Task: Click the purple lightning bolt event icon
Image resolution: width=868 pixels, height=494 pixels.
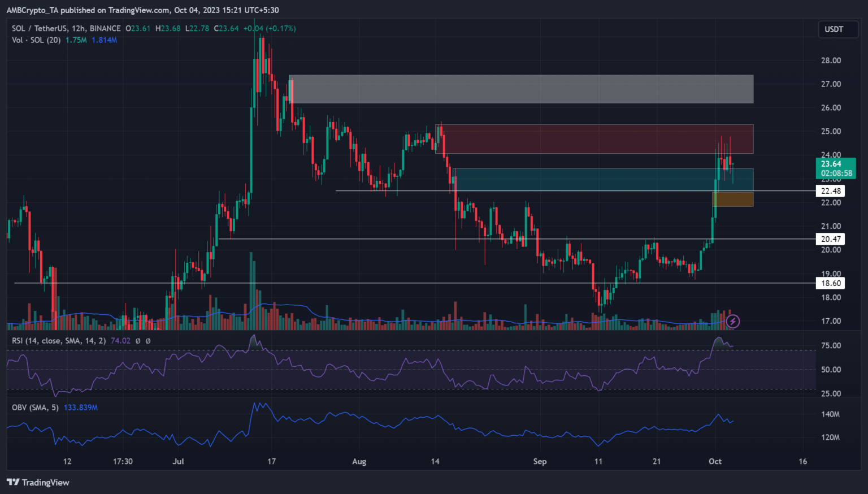Action: point(733,322)
